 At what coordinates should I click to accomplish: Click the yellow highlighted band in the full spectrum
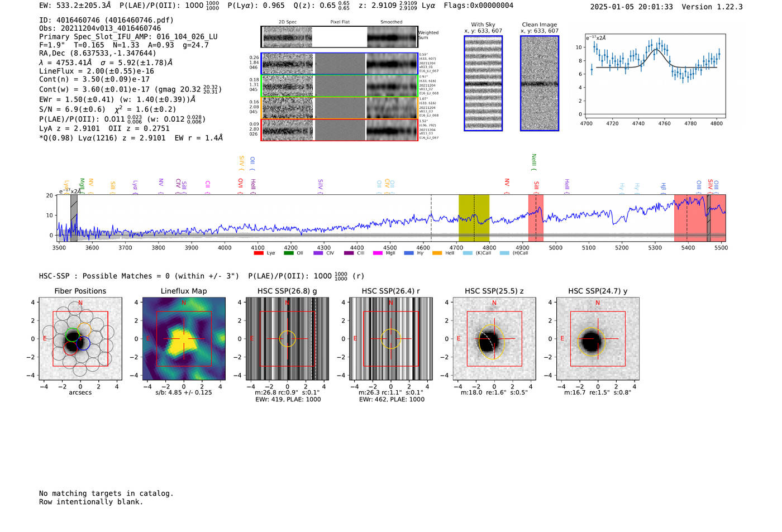[x=474, y=218]
